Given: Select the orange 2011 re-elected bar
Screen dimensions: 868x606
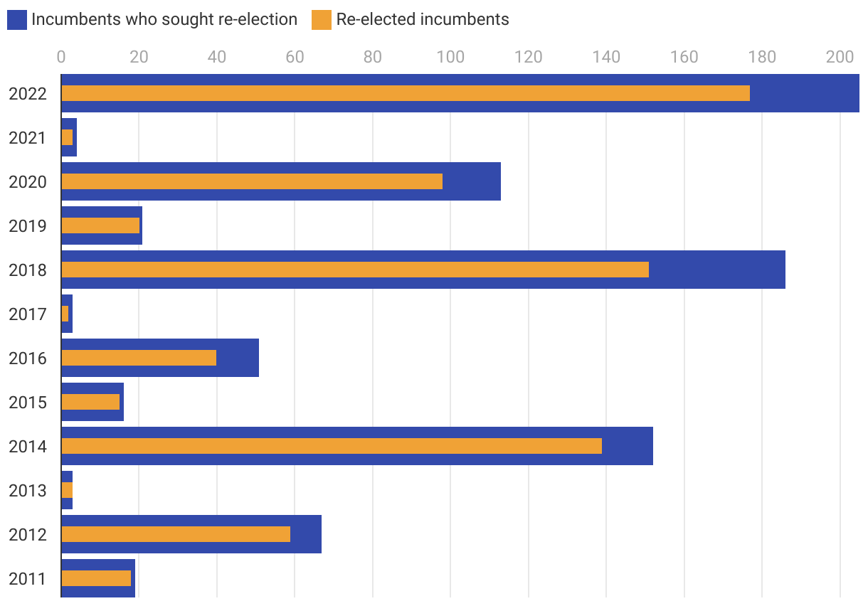Looking at the screenshot, I should tap(96, 578).
